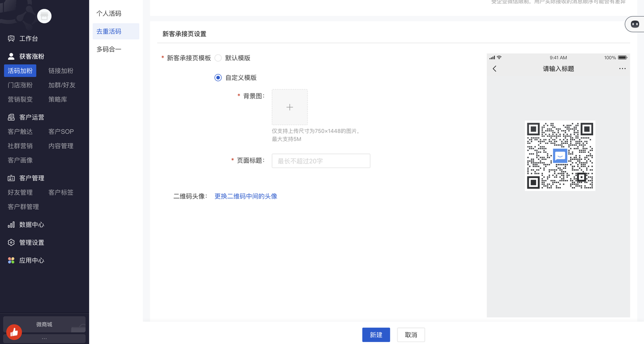Open 营销裂变 menu item

coord(20,100)
